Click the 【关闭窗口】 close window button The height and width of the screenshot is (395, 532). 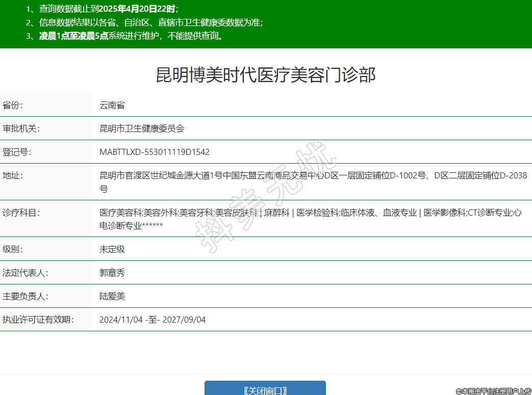tap(265, 390)
